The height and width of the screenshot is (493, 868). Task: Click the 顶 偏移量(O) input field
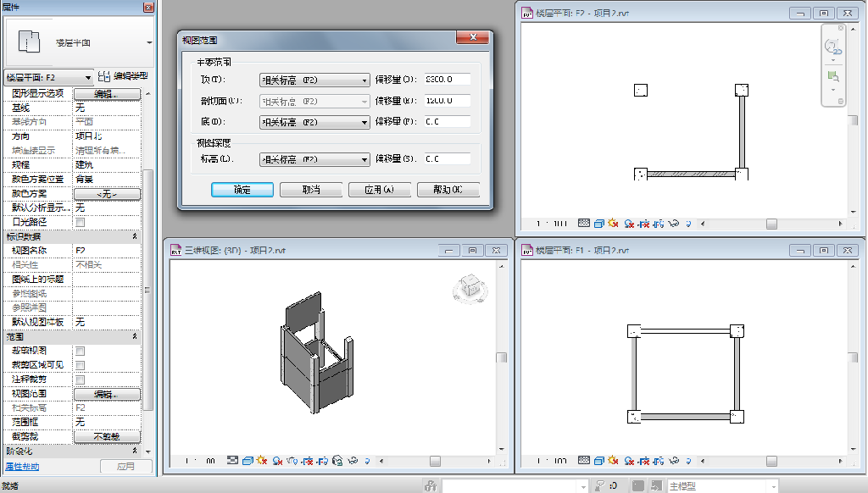tap(448, 79)
